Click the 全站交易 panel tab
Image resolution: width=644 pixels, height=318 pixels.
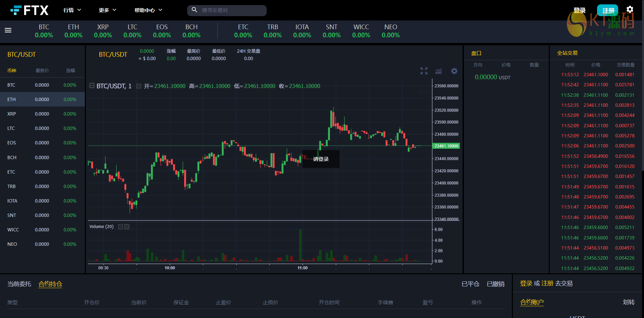point(567,53)
